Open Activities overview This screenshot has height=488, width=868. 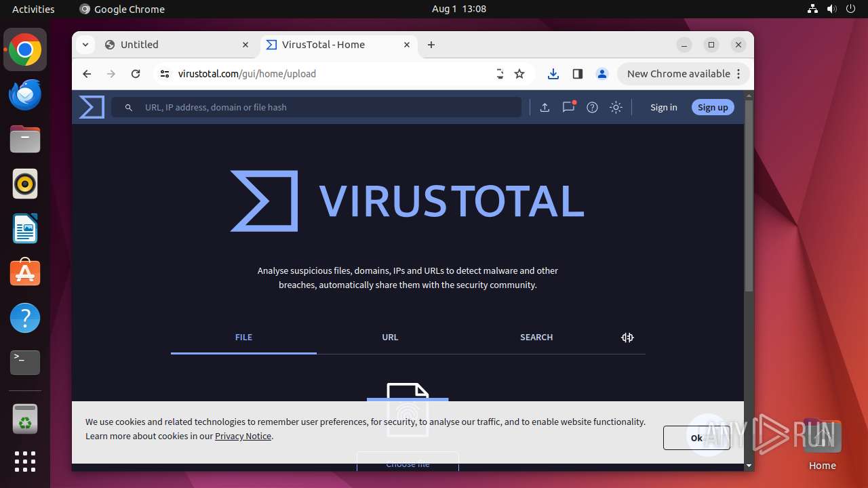33,9
